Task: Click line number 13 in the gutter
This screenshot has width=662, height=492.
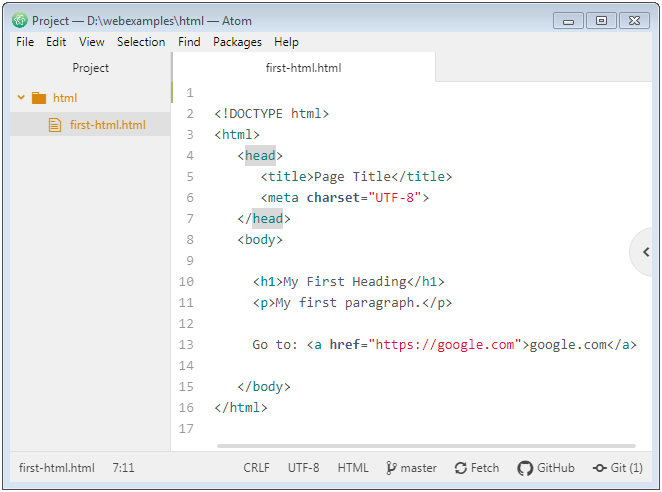Action: pyautogui.click(x=186, y=345)
